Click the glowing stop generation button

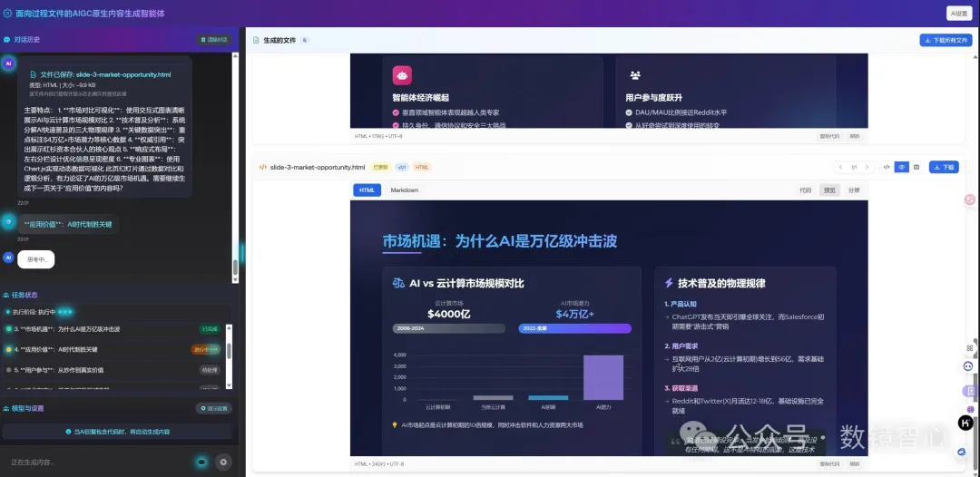point(201,462)
